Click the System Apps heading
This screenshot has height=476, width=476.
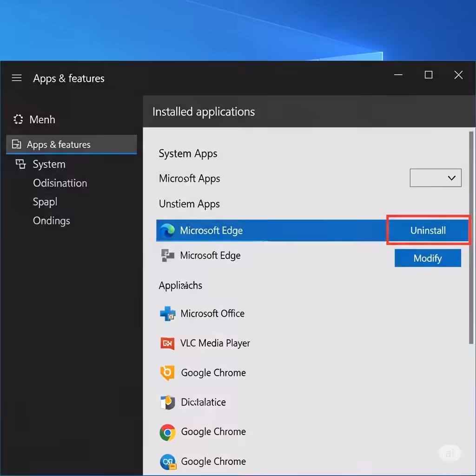(188, 153)
